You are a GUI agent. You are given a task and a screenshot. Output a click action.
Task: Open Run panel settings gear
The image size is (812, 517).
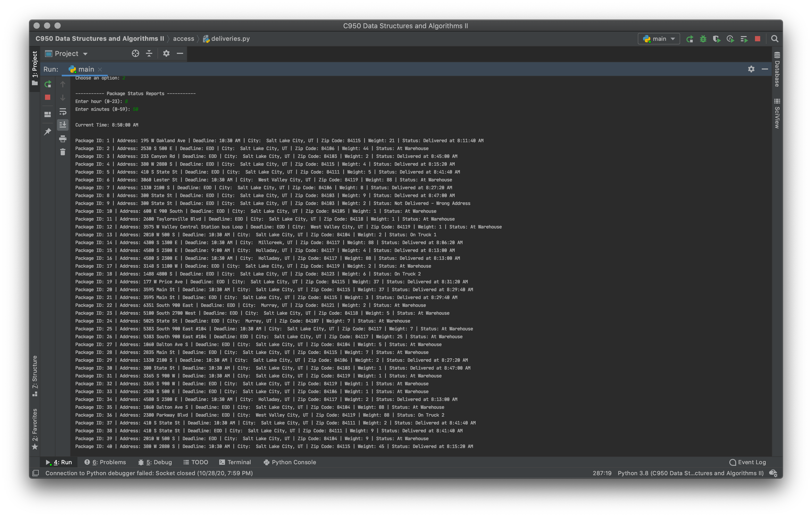(751, 69)
